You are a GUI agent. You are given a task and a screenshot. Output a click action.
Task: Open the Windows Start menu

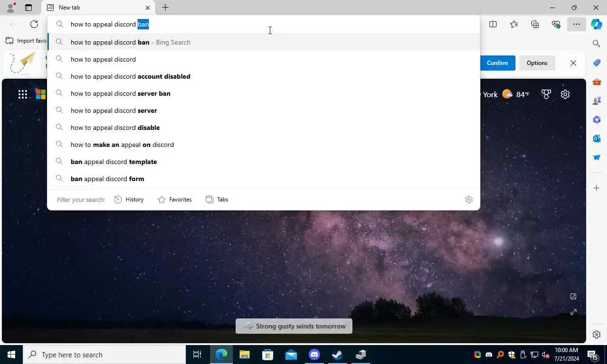coord(11,355)
